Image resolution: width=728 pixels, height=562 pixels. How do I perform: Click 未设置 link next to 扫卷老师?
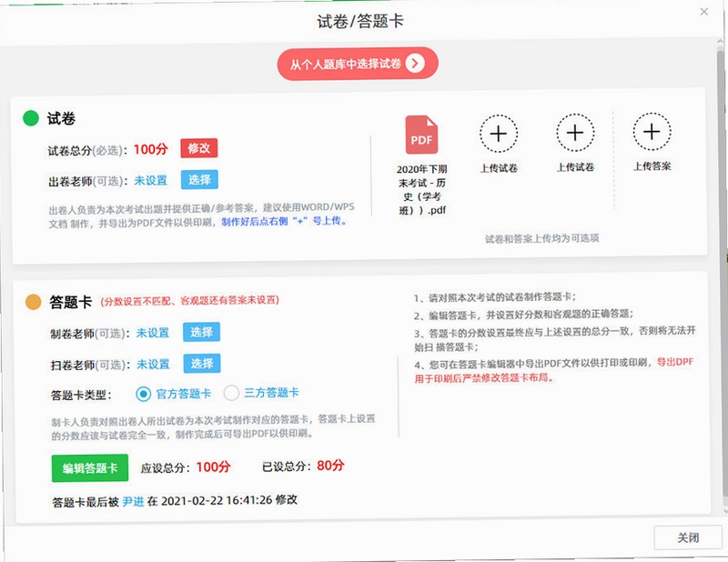[x=153, y=365]
